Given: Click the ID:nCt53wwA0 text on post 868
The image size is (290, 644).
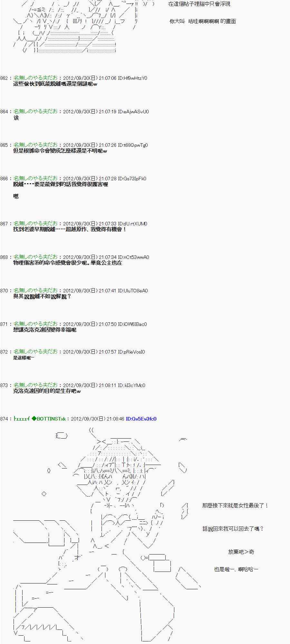Looking at the screenshot, I should (x=133, y=257).
